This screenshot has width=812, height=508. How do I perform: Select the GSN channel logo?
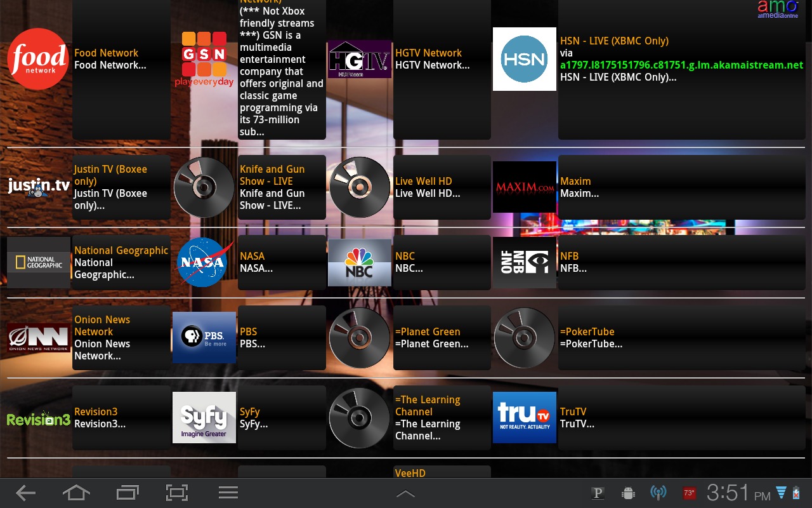[204, 59]
